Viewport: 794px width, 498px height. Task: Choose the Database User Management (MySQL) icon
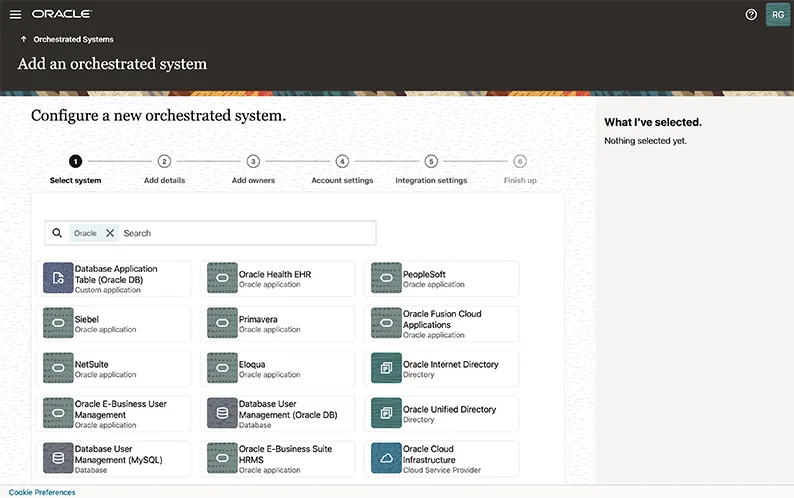pyautogui.click(x=59, y=459)
